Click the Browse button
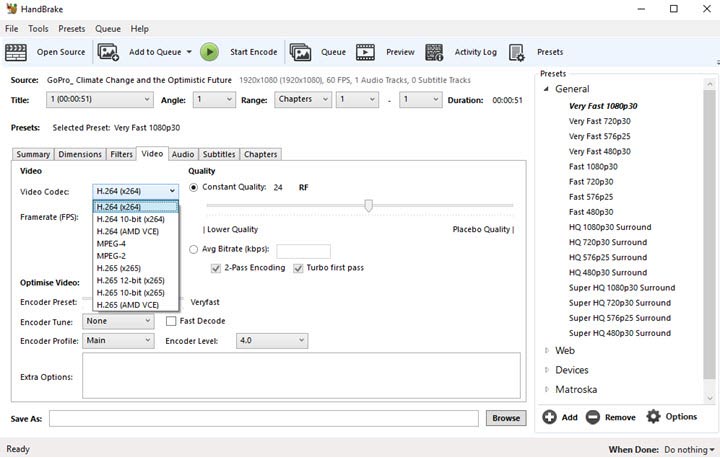Screen dimensions: 720x458 (x=506, y=418)
